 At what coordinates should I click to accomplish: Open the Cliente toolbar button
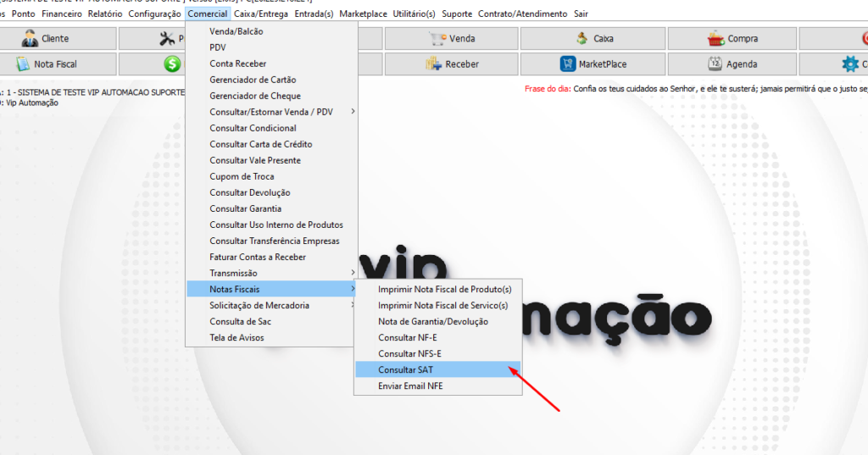point(58,38)
